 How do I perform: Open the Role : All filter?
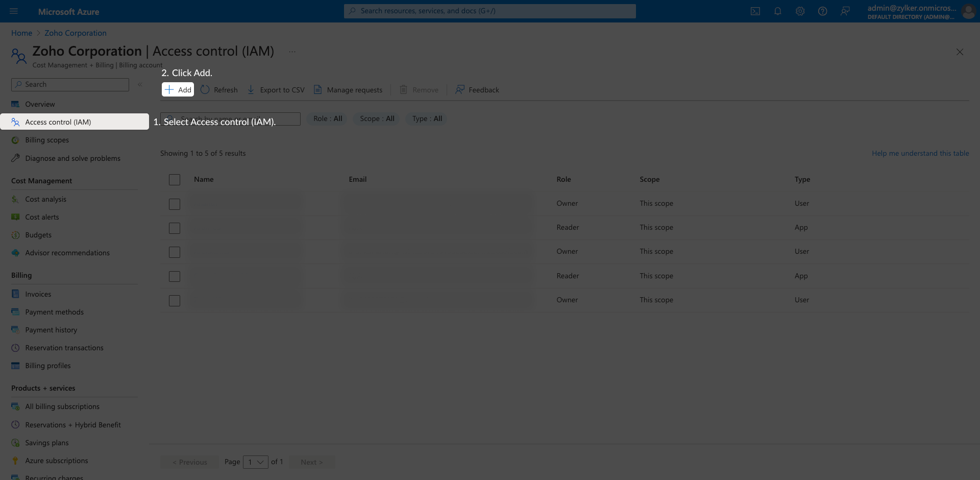[x=328, y=119]
